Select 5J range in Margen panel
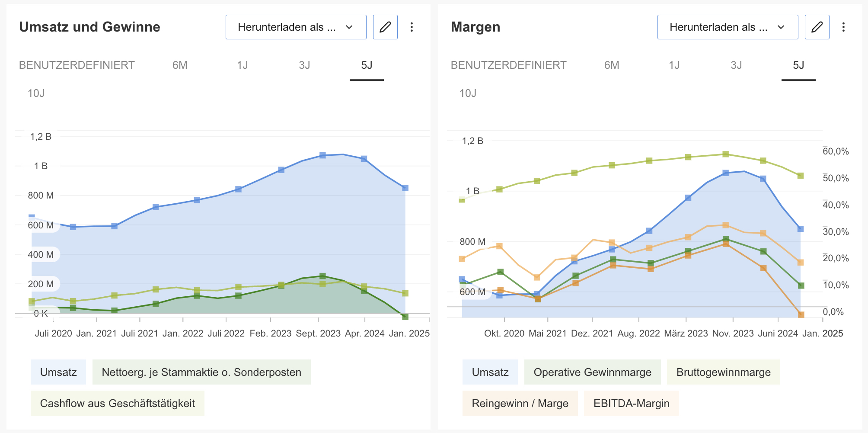This screenshot has width=868, height=433. coord(798,65)
